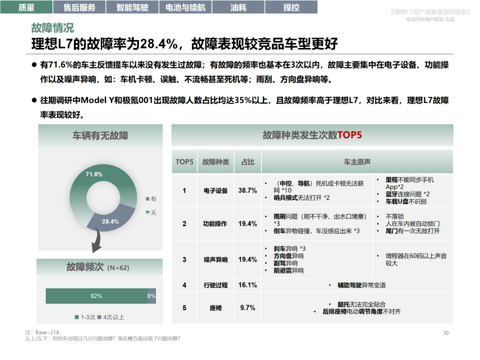This screenshot has width=480, height=360.
Task: Select the 质量 tab
Action: (26, 7)
